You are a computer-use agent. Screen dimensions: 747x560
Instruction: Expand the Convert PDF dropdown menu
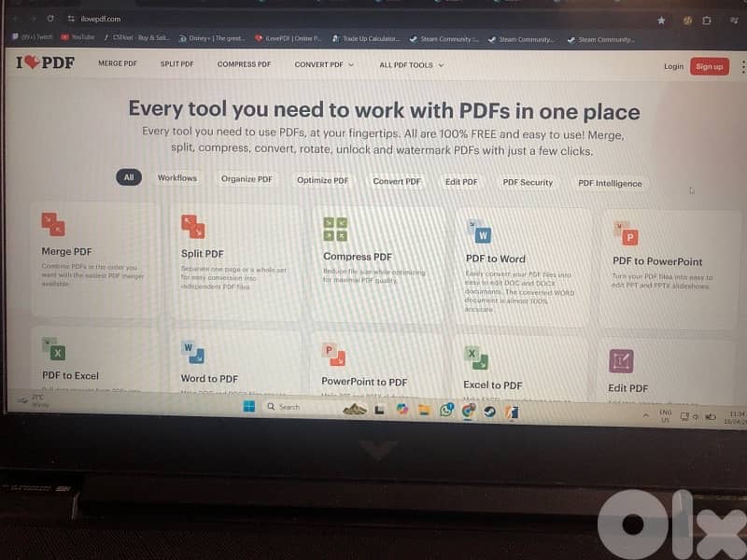[x=325, y=64]
